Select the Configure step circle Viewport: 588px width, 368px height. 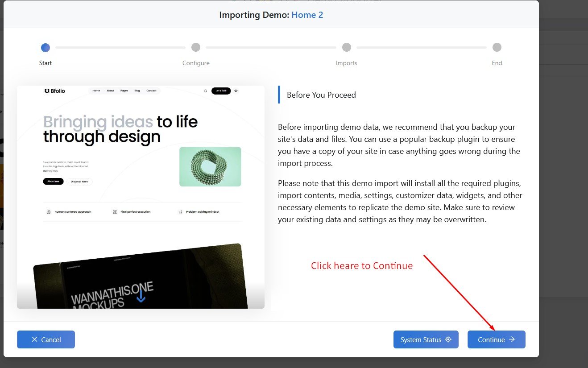196,47
